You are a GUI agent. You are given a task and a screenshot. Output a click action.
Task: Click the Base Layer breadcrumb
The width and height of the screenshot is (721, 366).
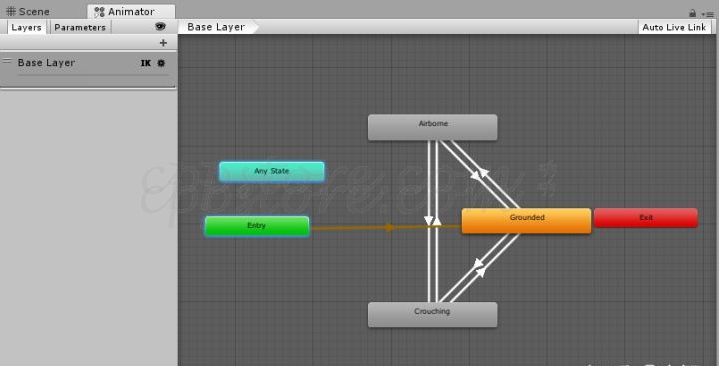[x=216, y=27]
